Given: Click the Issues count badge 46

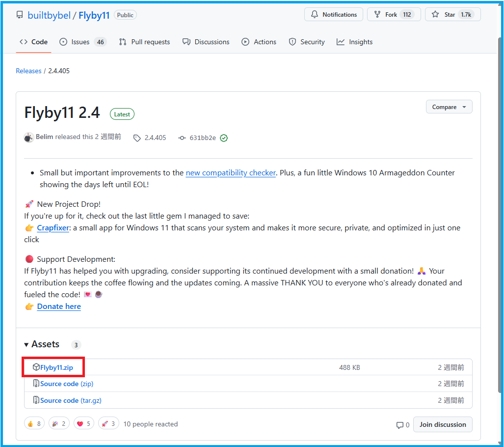Looking at the screenshot, I should pyautogui.click(x=101, y=42).
